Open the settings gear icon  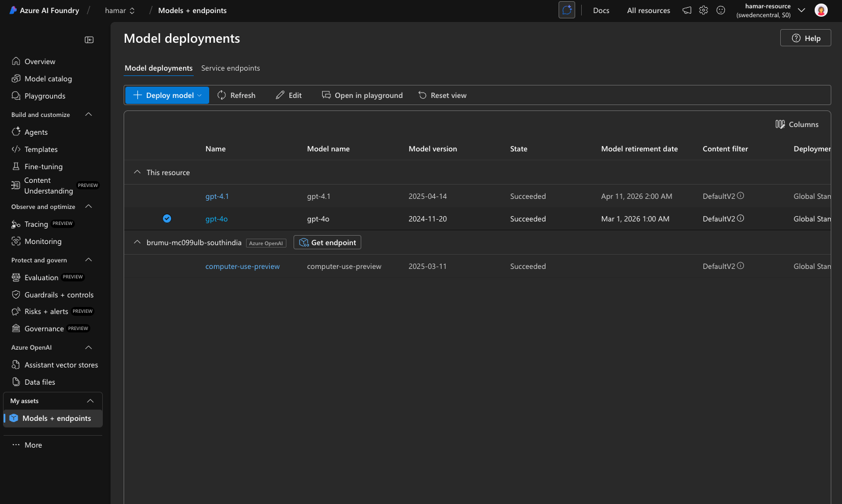[704, 10]
